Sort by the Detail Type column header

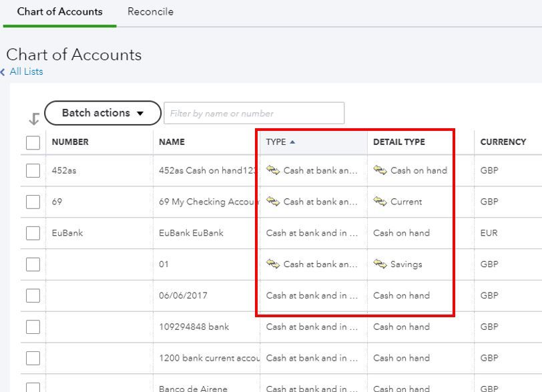point(398,142)
